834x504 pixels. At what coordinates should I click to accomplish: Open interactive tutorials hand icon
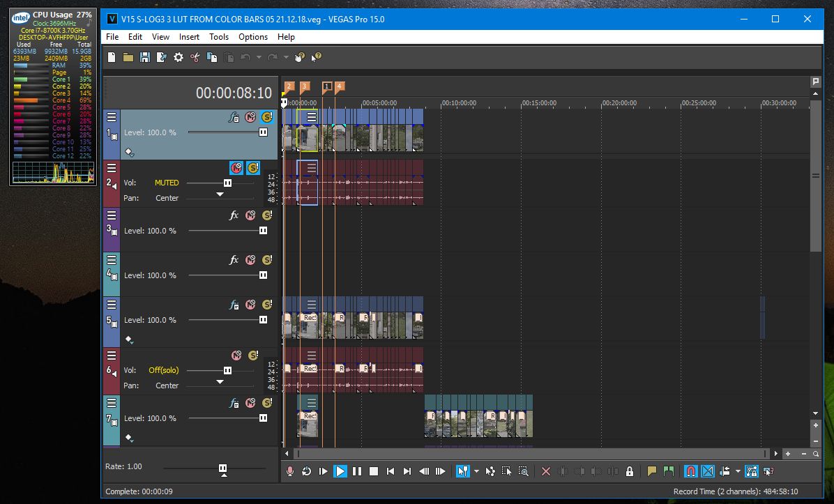point(300,57)
